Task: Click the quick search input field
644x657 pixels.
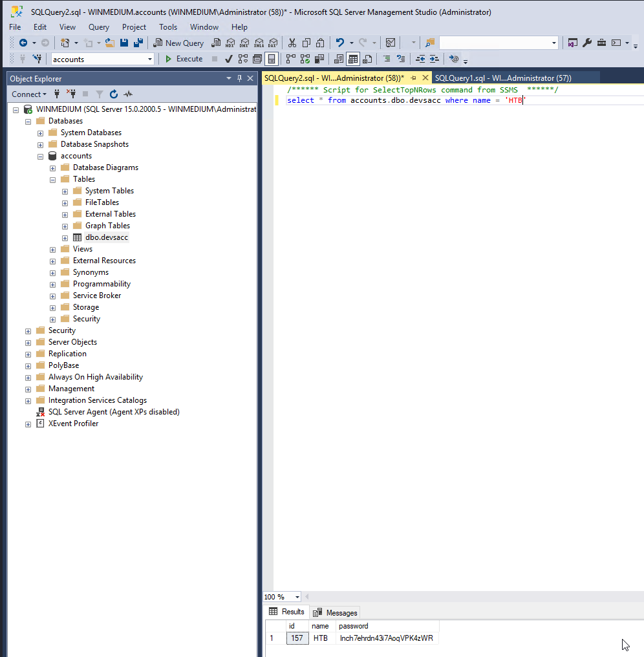Action: (495, 43)
